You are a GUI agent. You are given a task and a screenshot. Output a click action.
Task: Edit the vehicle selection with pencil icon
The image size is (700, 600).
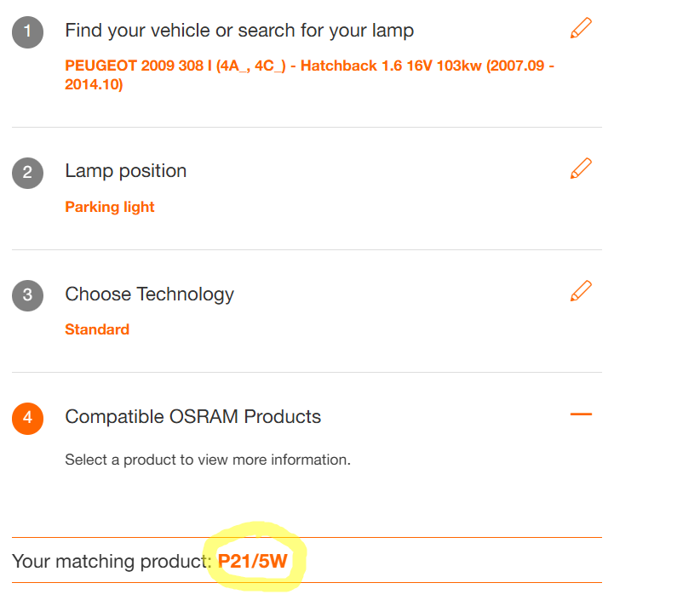(x=581, y=29)
